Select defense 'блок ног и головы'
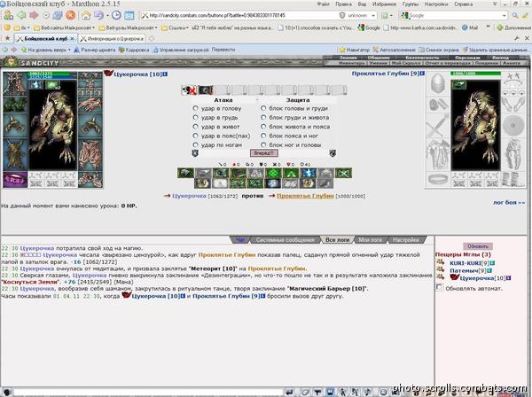Viewport: 532px width, 397px height. click(263, 144)
